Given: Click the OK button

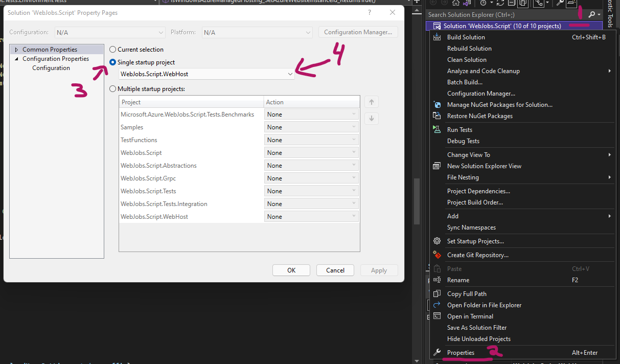Looking at the screenshot, I should coord(291,270).
